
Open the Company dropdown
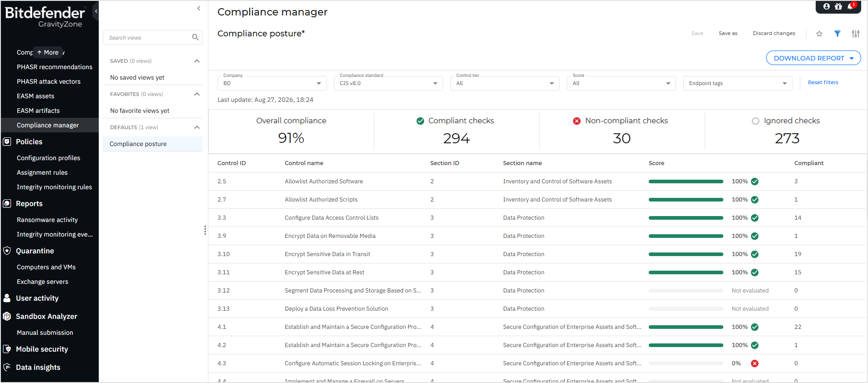pyautogui.click(x=272, y=83)
